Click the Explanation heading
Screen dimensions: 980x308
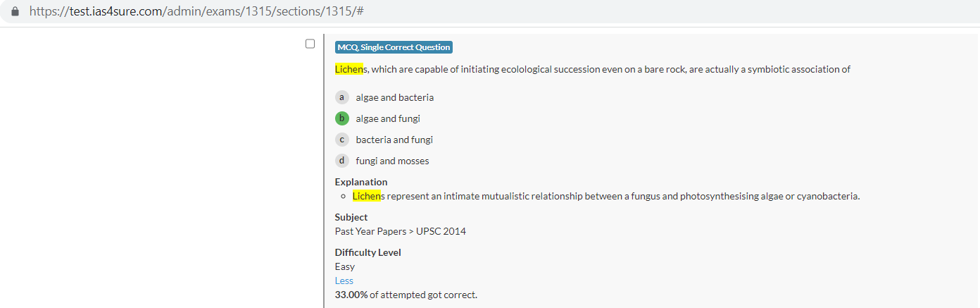click(361, 182)
